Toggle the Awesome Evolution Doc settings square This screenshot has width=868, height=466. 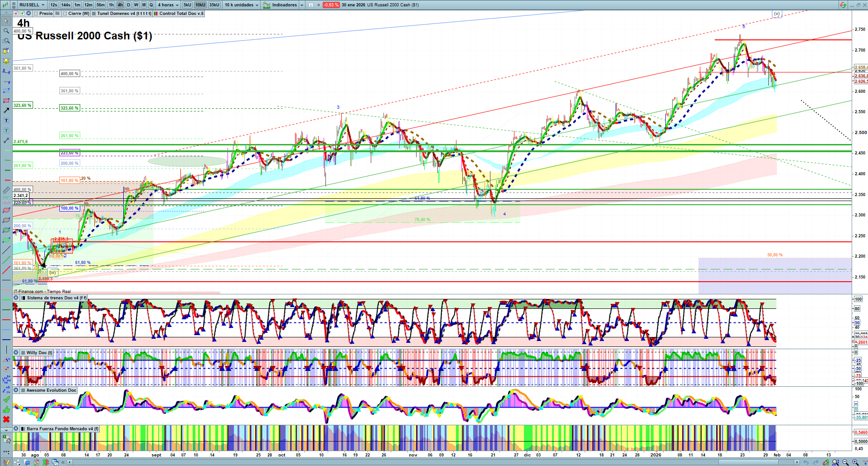[x=23, y=390]
